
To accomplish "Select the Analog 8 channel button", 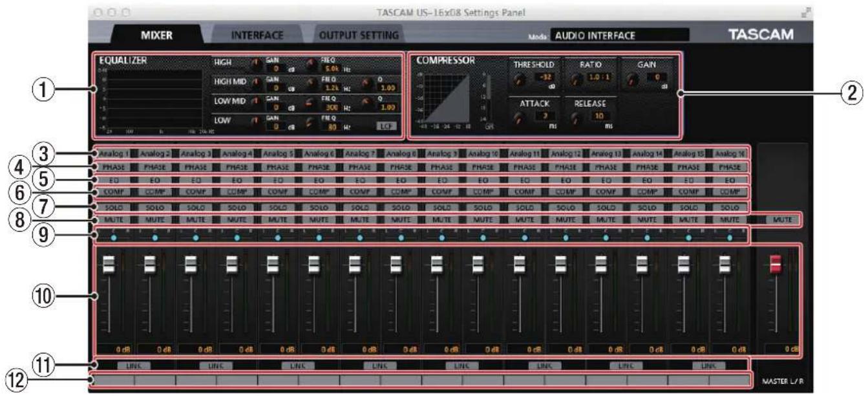I will pyautogui.click(x=401, y=155).
